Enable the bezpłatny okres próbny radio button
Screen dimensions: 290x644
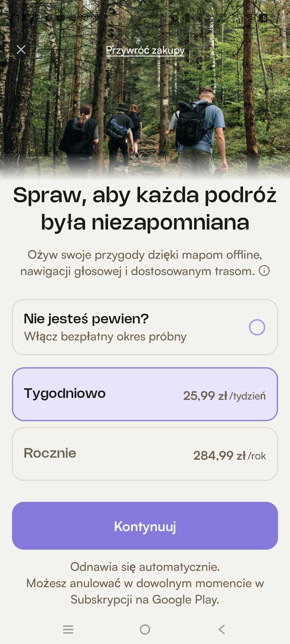(256, 327)
